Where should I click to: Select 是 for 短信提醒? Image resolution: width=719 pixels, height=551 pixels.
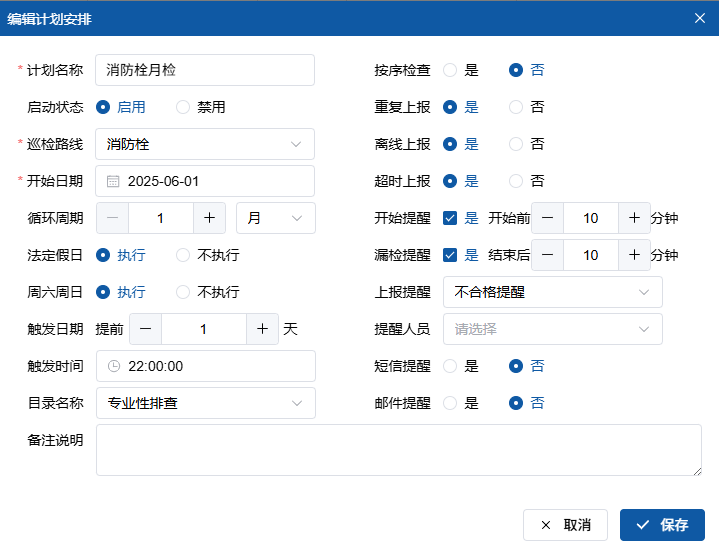[x=450, y=366]
